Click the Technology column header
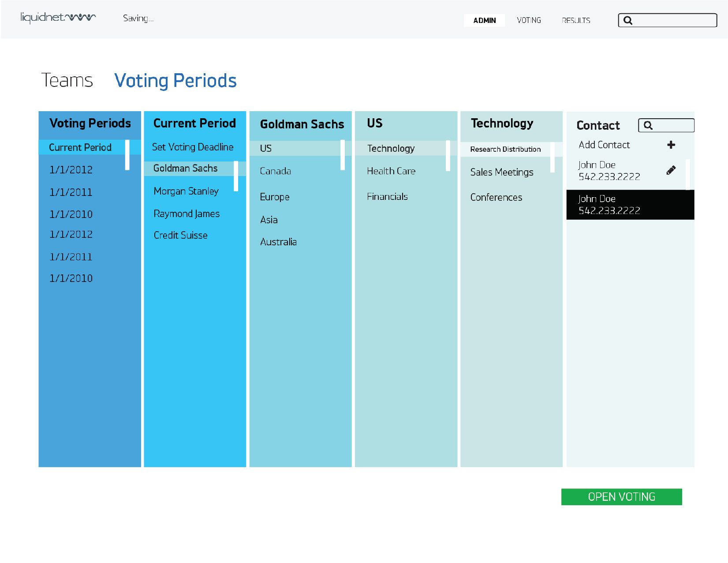The image size is (728, 563). point(502,124)
